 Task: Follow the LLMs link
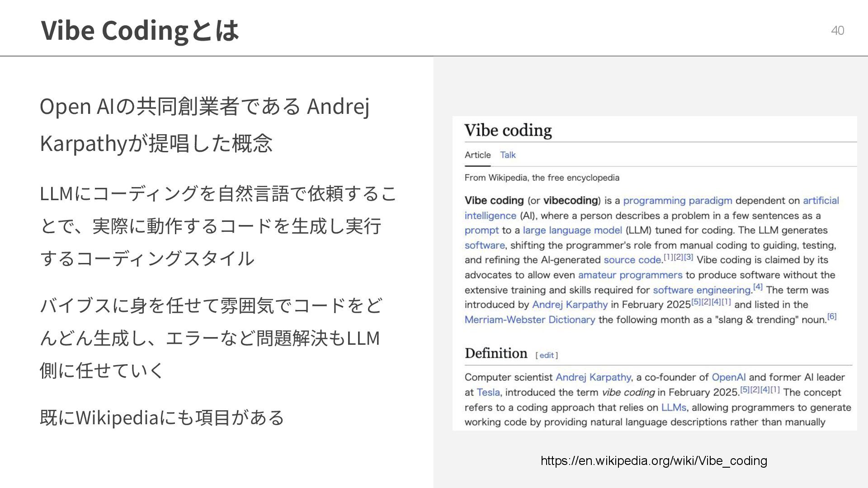(x=673, y=408)
